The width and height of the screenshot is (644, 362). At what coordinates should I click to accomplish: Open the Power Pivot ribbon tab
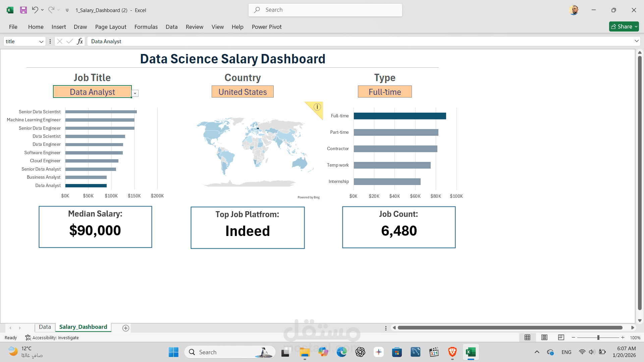[266, 27]
